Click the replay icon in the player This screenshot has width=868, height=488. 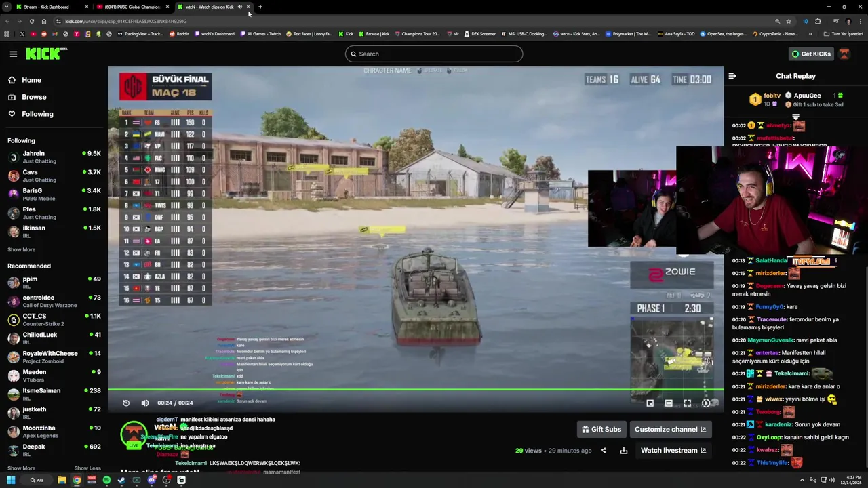(x=126, y=403)
